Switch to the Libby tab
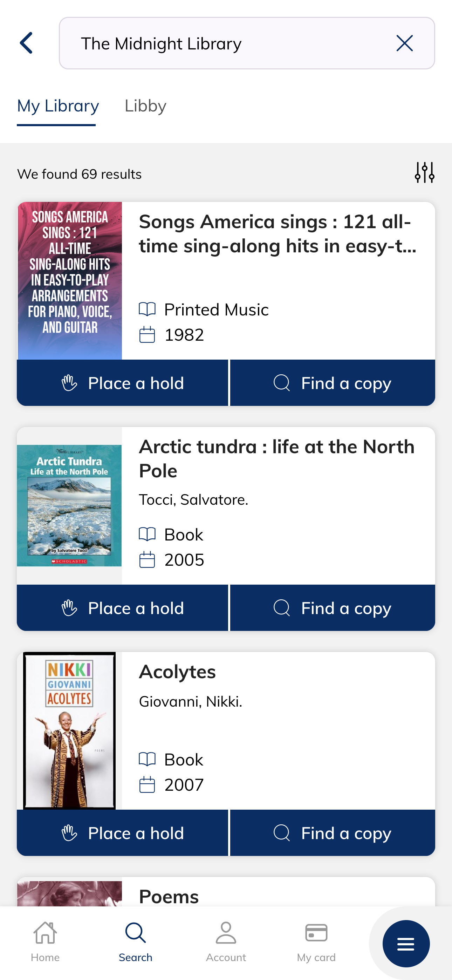 pyautogui.click(x=145, y=106)
